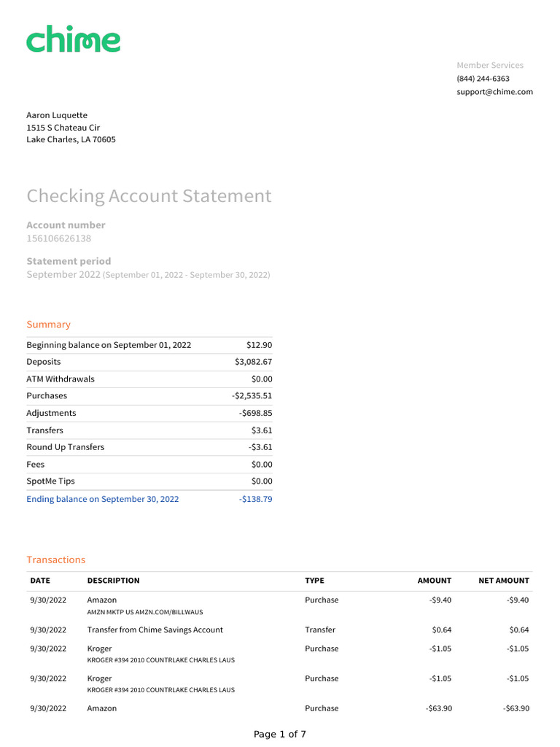Image resolution: width=560 pixels, height=747 pixels.
Task: Click the DATE column header
Action: coord(40,581)
